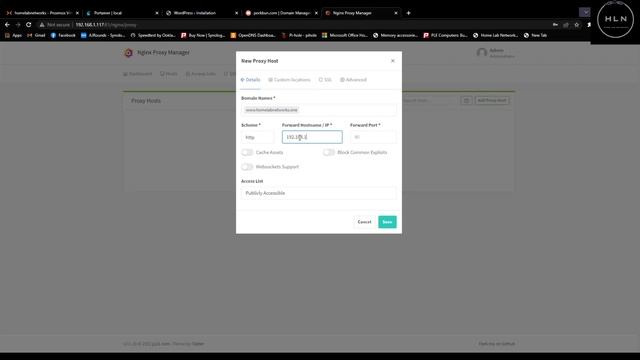Switch to the Portainer local tab
This screenshot has width=640, height=360.
(x=121, y=13)
